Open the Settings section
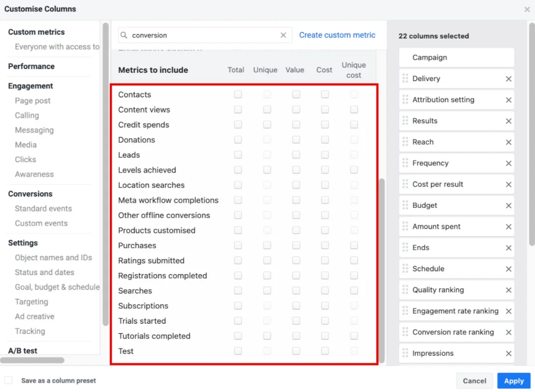This screenshot has width=535, height=392. [x=23, y=243]
